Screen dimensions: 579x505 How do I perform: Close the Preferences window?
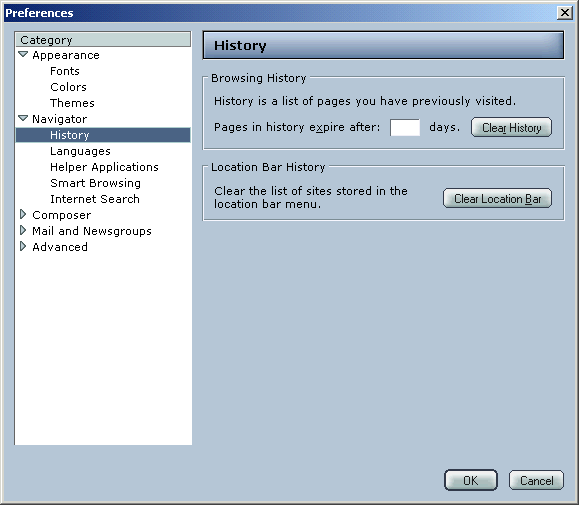tap(565, 13)
